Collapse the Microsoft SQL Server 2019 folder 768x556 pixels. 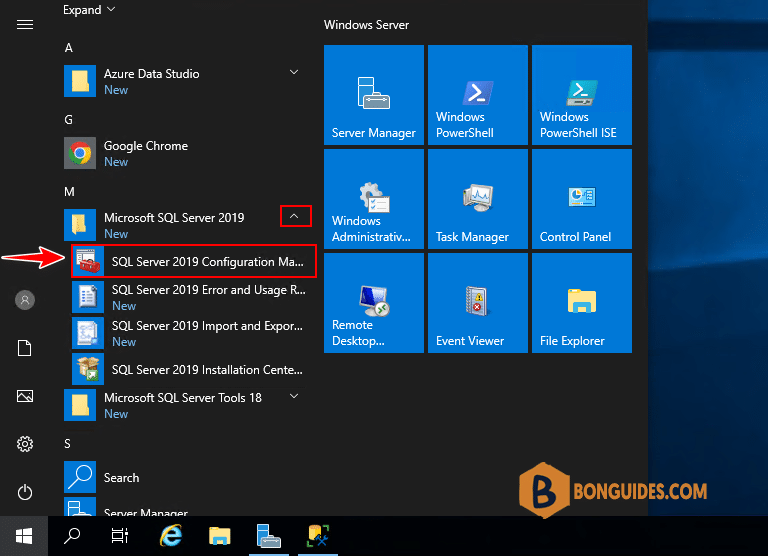(x=294, y=216)
